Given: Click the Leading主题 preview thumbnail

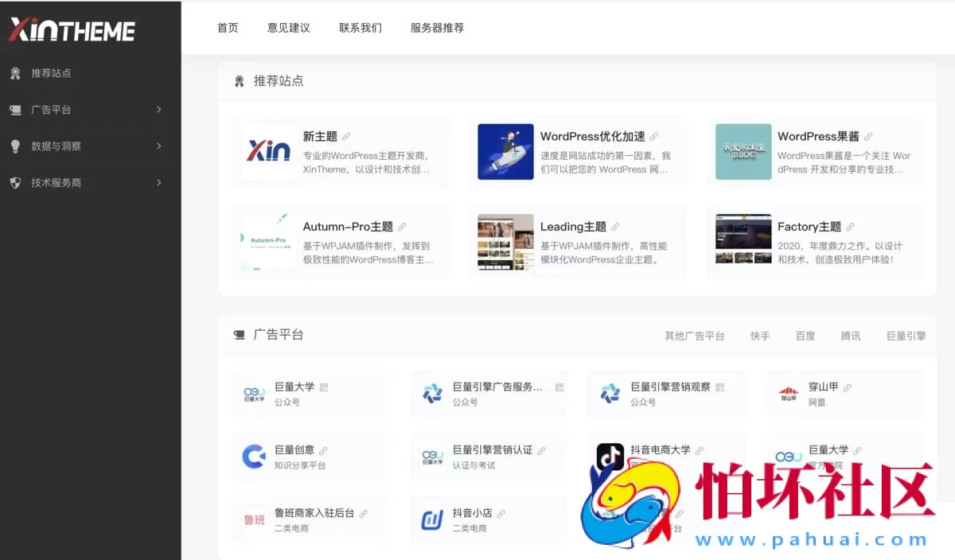Looking at the screenshot, I should pos(505,241).
